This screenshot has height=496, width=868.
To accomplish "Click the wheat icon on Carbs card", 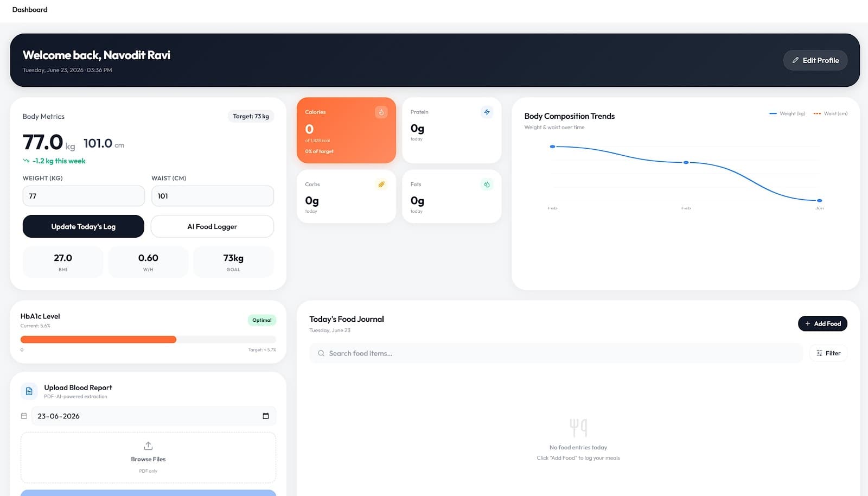I will pos(381,185).
